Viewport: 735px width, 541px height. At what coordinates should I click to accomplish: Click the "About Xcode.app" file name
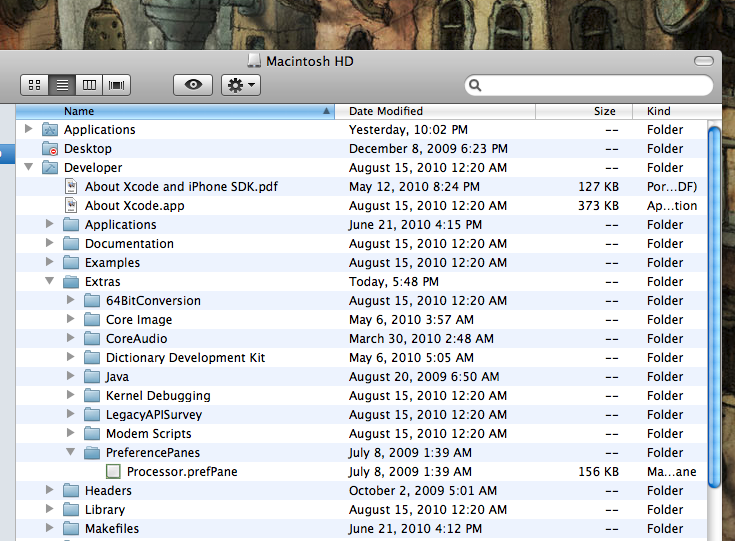click(135, 206)
